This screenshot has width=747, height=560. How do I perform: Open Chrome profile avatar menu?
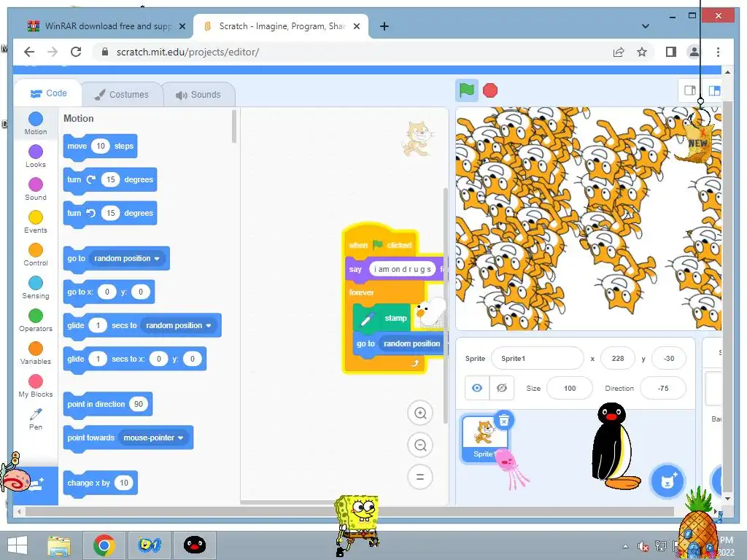[x=694, y=52]
